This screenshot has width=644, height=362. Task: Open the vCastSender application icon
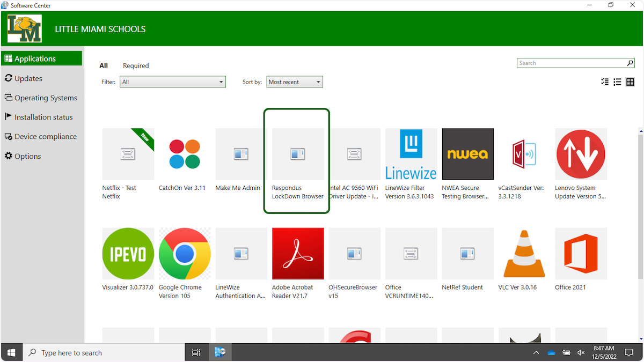click(524, 154)
